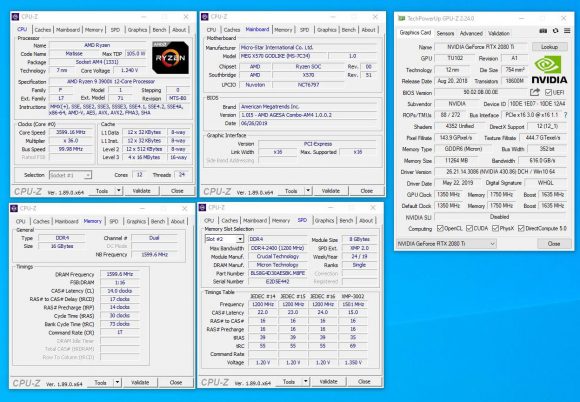
Task: Click the CAS# Latency 14.0 clocks value
Action: coord(120,291)
